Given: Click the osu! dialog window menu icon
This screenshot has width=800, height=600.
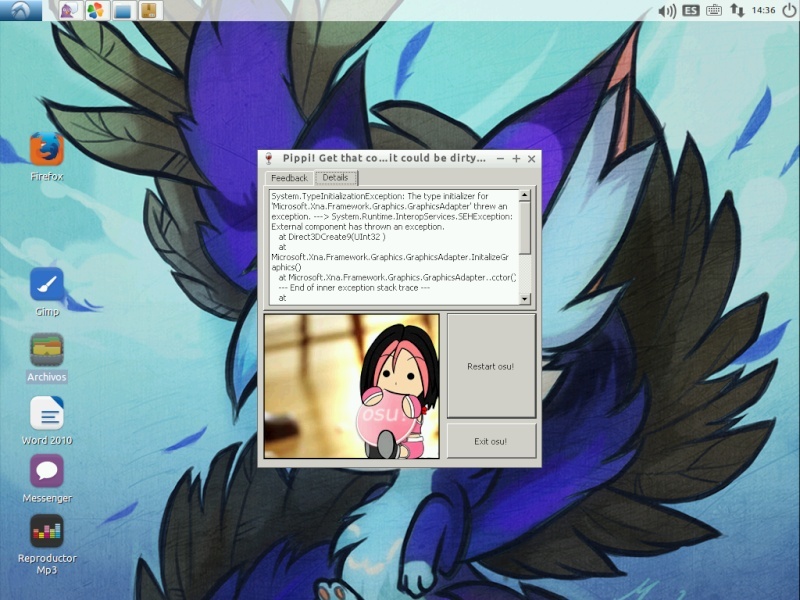Looking at the screenshot, I should click(x=269, y=159).
